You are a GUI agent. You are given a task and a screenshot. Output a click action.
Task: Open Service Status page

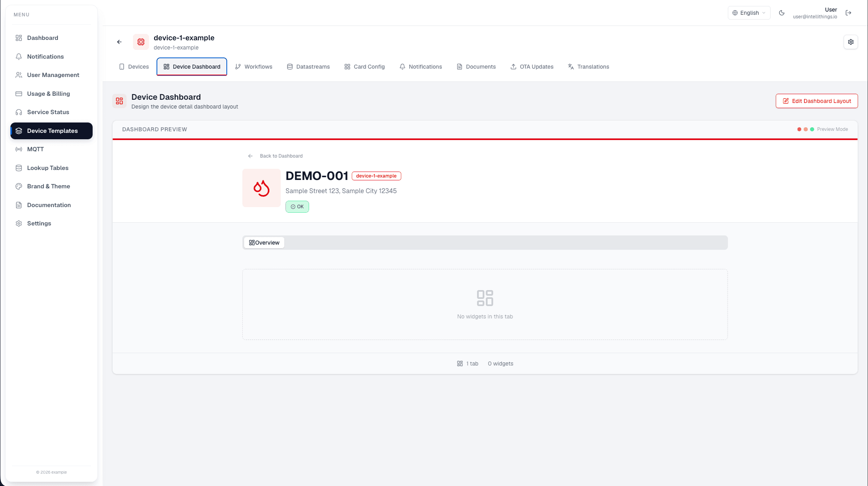52,112
